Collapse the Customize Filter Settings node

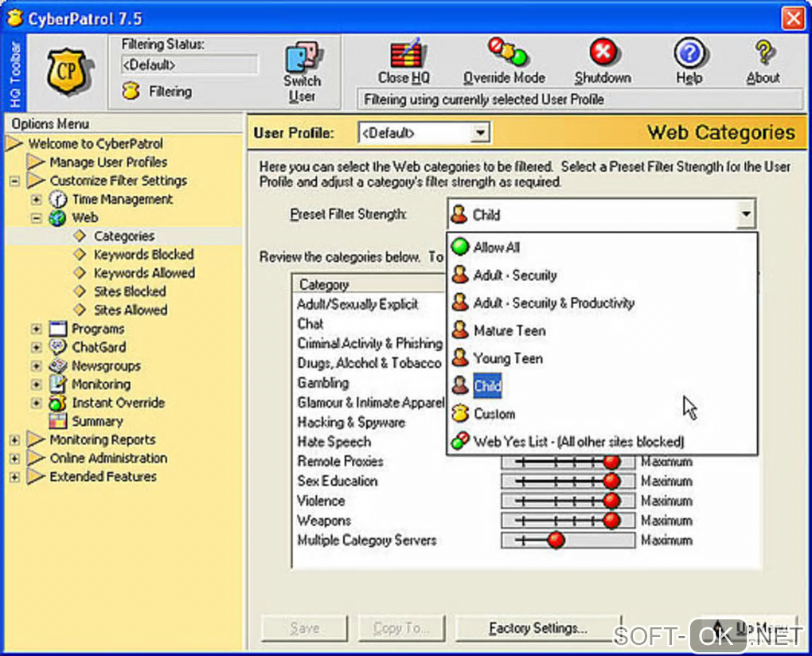click(14, 182)
